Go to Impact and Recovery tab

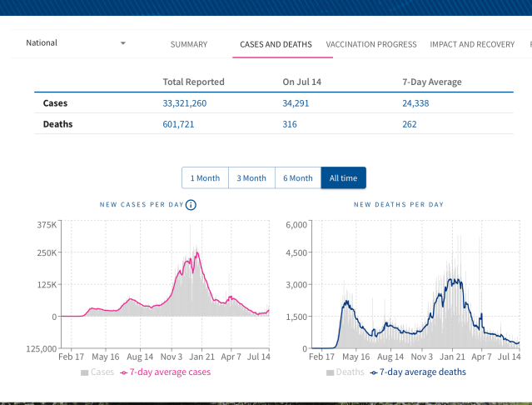pyautogui.click(x=471, y=44)
